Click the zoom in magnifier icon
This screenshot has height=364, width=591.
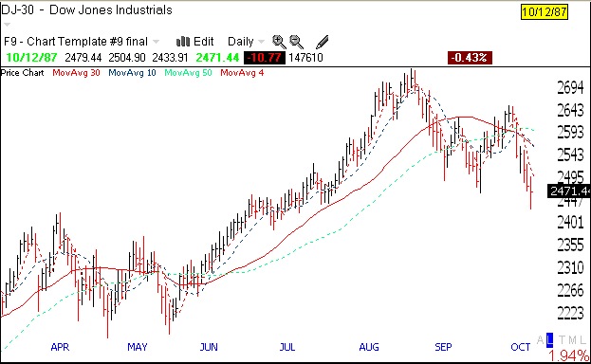(x=279, y=42)
